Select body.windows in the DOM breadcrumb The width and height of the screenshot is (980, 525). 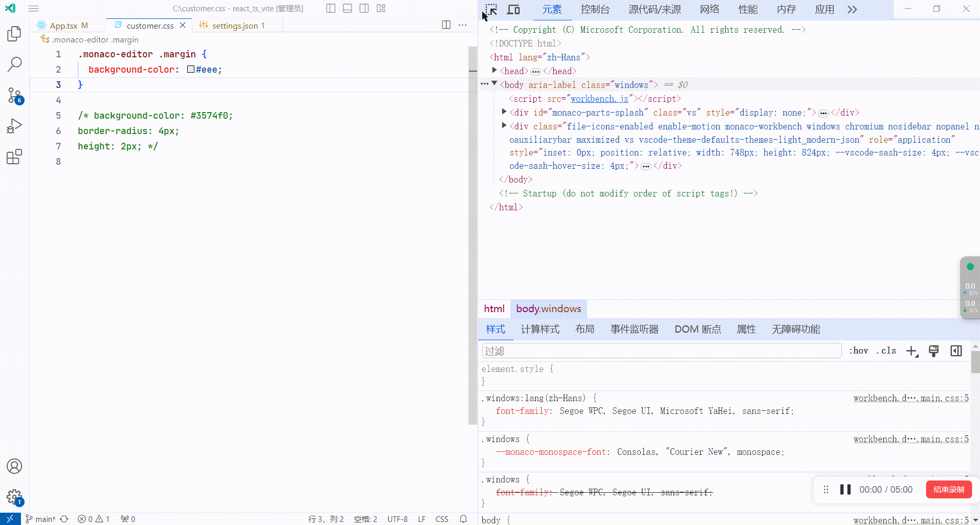tap(549, 309)
